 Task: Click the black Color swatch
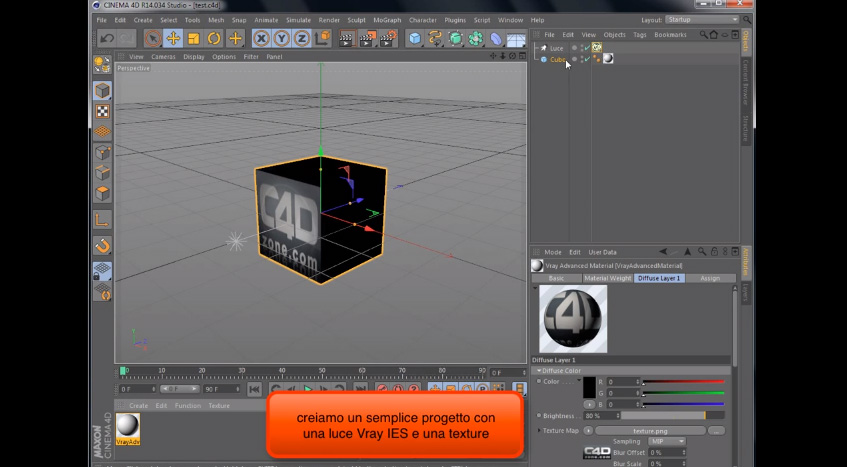(x=589, y=388)
